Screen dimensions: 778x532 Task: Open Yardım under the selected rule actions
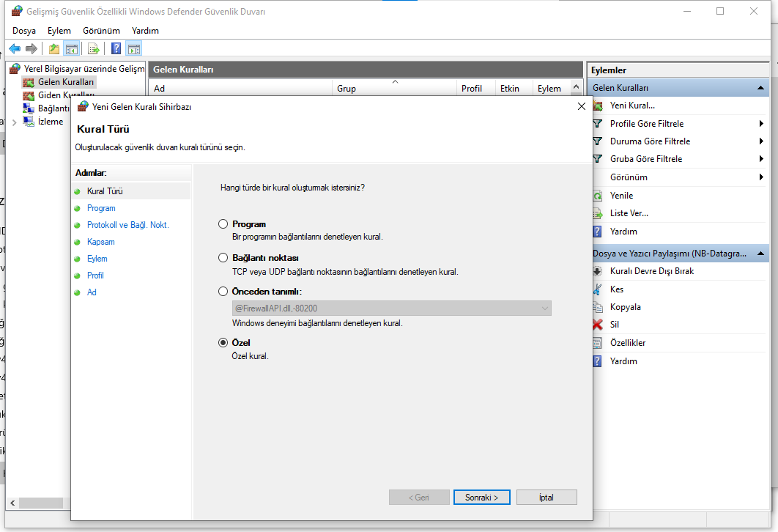point(623,361)
